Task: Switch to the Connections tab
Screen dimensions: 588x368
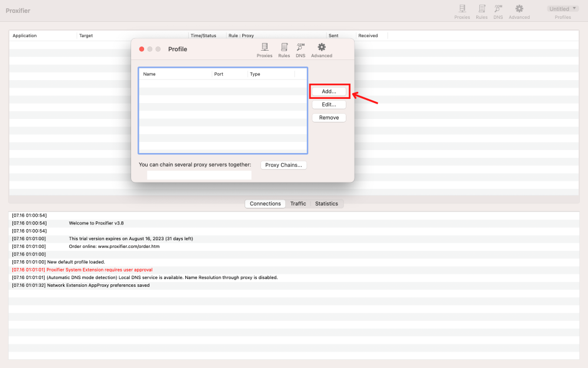Action: (265, 204)
